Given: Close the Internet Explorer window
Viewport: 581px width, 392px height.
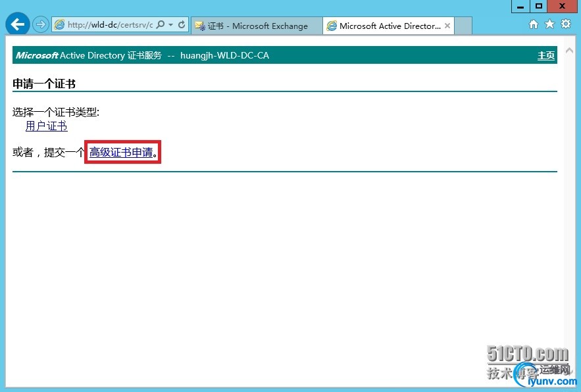Looking at the screenshot, I should tap(562, 7).
